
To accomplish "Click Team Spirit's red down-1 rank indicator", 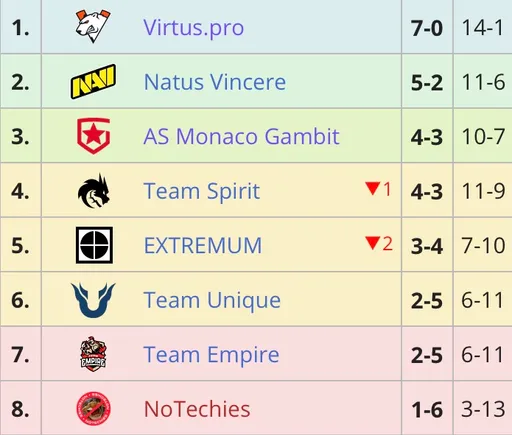I will click(x=378, y=189).
